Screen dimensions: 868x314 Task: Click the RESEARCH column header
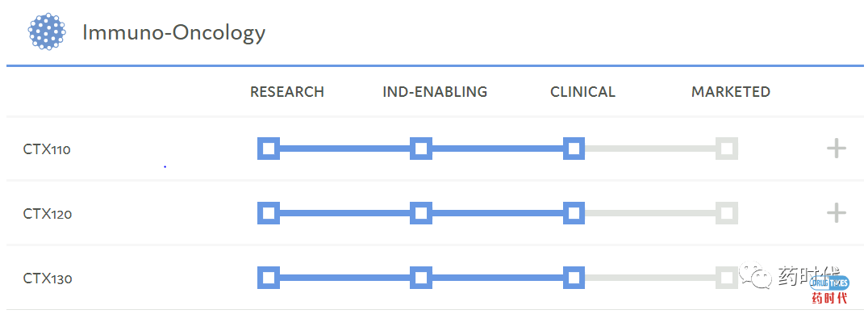pos(287,92)
